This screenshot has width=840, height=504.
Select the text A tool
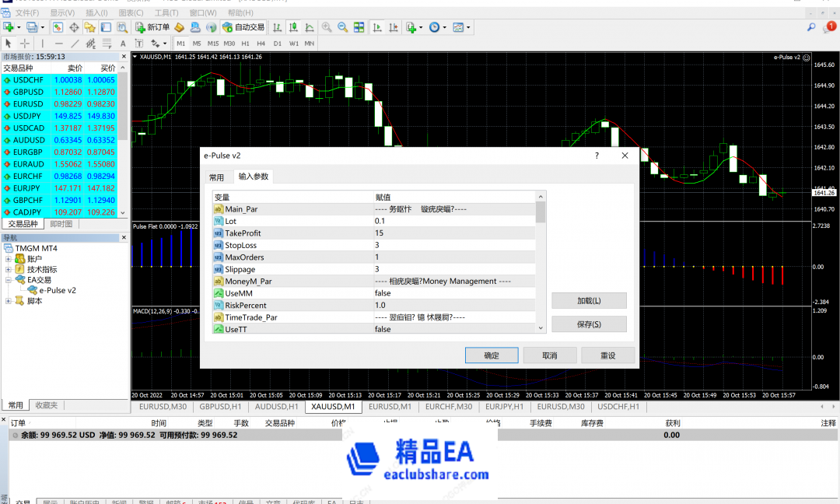point(123,44)
